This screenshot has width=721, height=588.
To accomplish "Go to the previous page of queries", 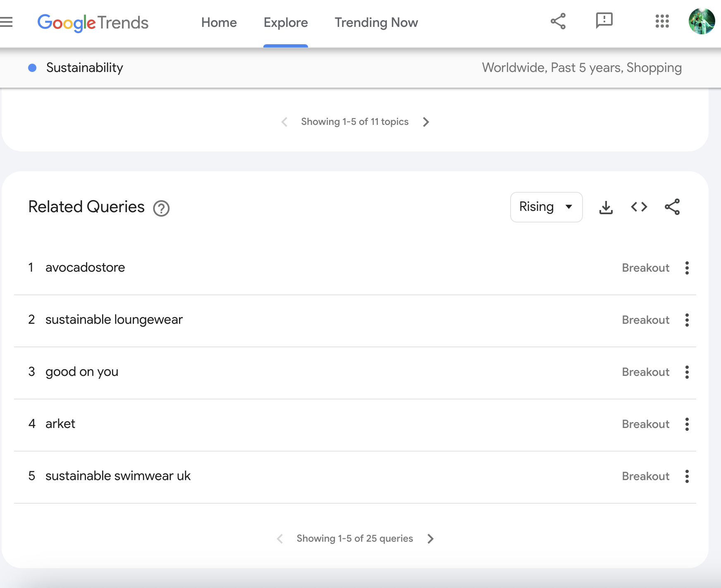I will coord(280,539).
